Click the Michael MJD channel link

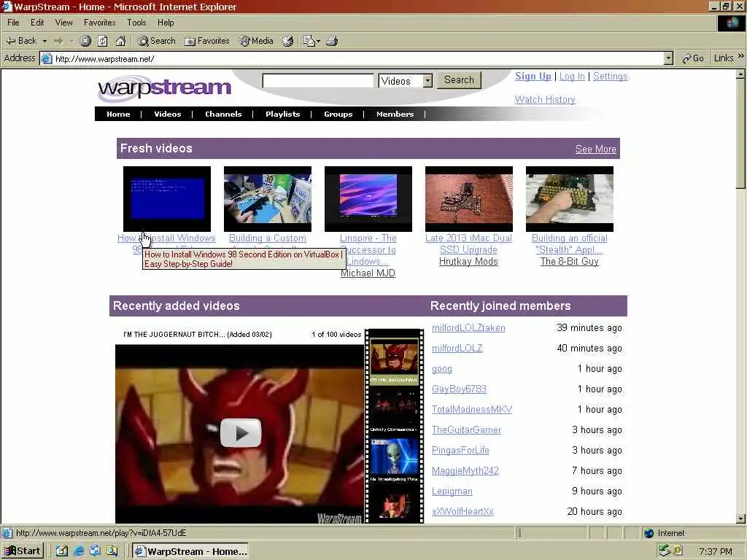368,273
